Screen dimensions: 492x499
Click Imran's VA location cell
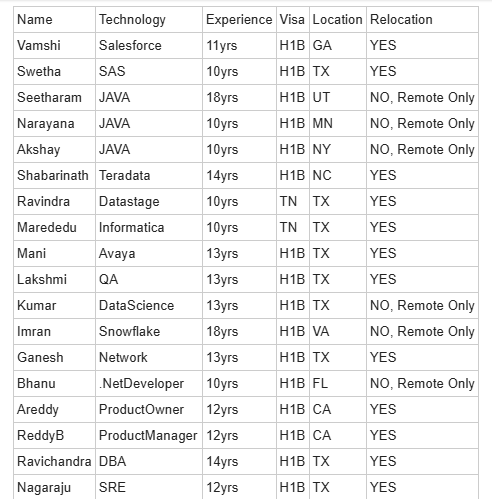coord(338,332)
